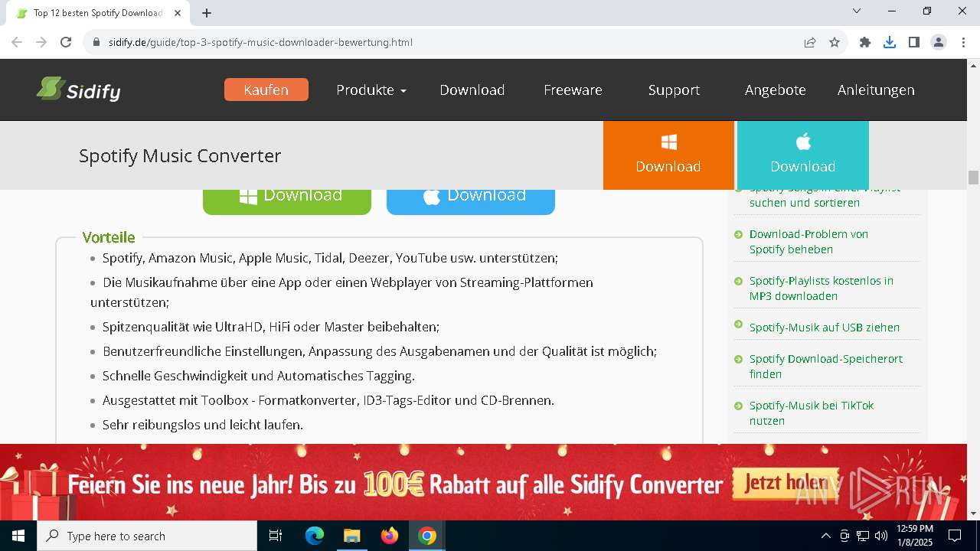
Task: Click the Windows search box
Action: 147,536
